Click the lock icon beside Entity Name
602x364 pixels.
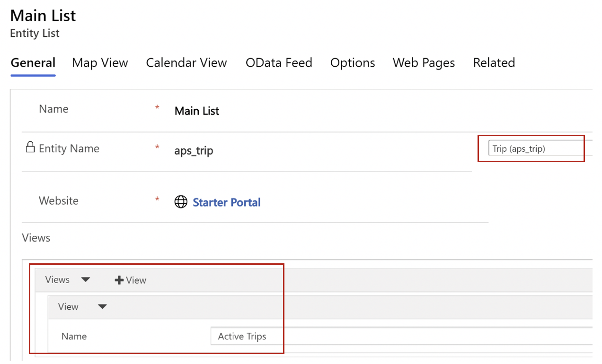click(30, 147)
